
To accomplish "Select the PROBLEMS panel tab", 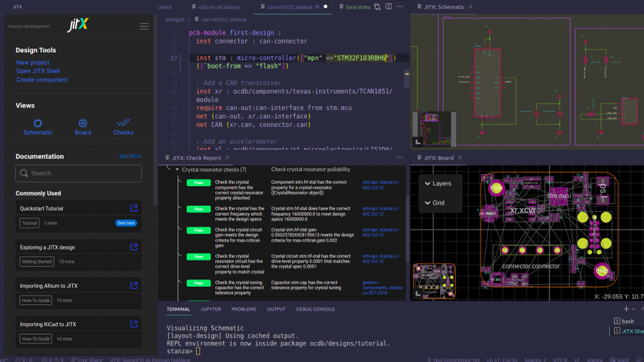I will click(x=243, y=309).
